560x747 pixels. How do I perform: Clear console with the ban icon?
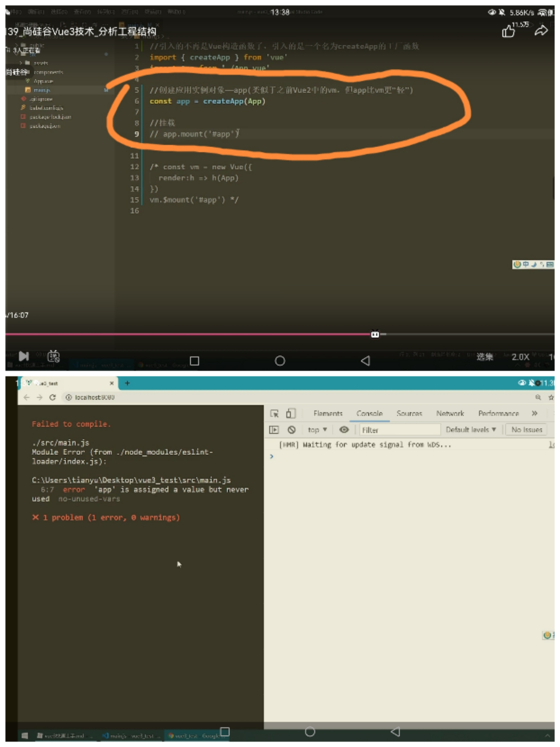pos(291,430)
